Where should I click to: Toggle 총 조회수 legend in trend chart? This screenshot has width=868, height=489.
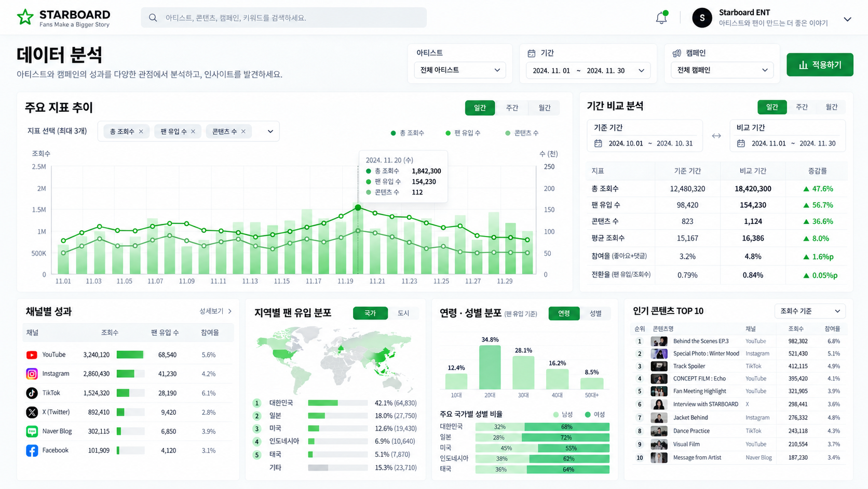click(407, 133)
